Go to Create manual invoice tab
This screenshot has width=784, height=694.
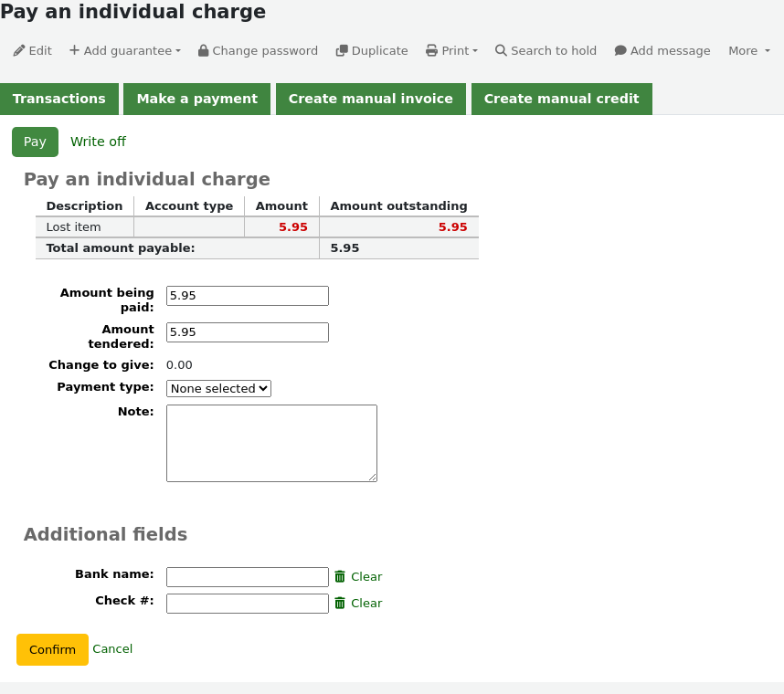pyautogui.click(x=370, y=99)
